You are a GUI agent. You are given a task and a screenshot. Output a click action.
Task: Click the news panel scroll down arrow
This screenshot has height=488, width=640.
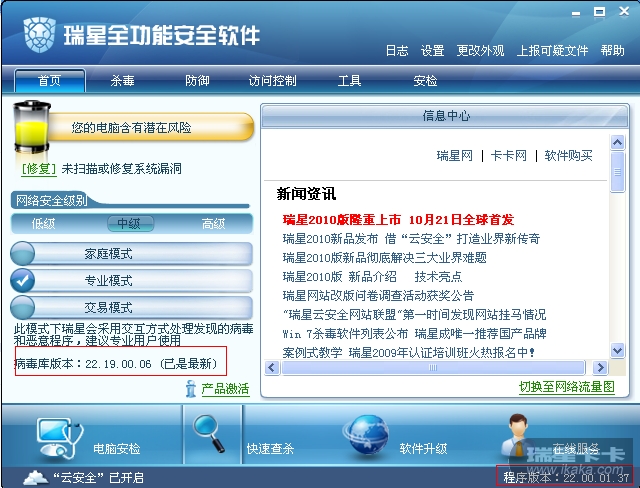617,350
